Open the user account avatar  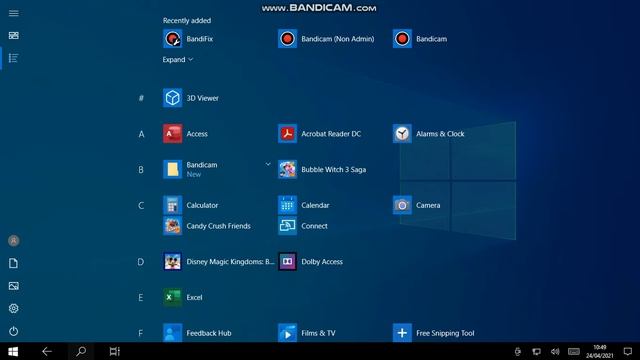[13, 241]
